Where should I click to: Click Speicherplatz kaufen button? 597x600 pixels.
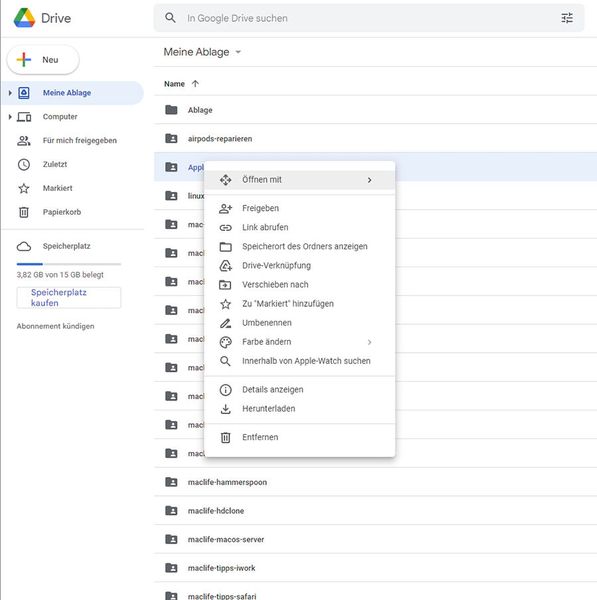tap(69, 298)
